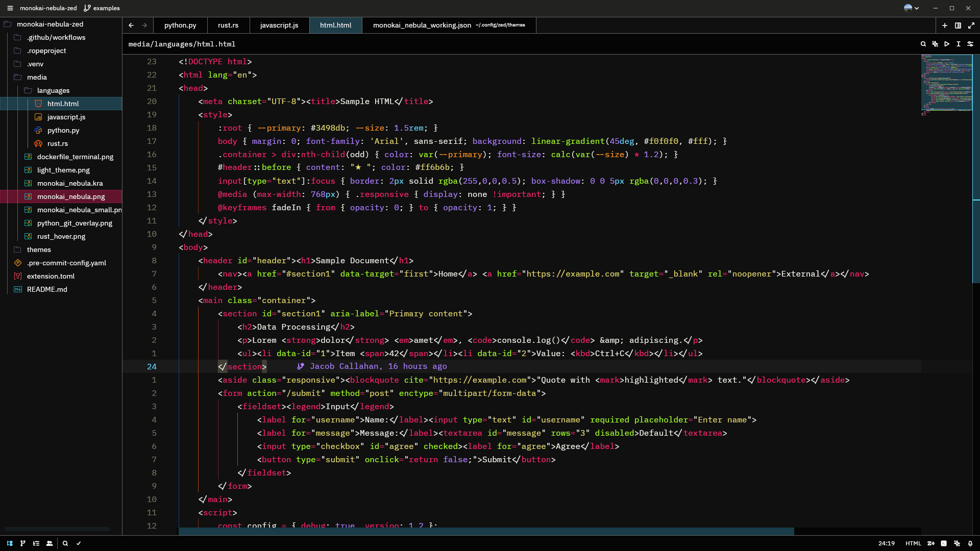Open the user avatar dropdown menu
Screen dimensions: 980x551
coord(911,8)
